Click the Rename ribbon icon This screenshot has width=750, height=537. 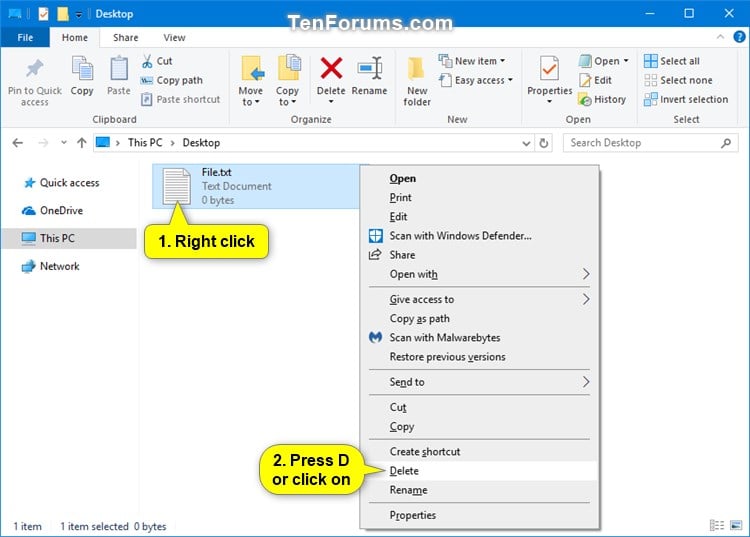coord(370,68)
